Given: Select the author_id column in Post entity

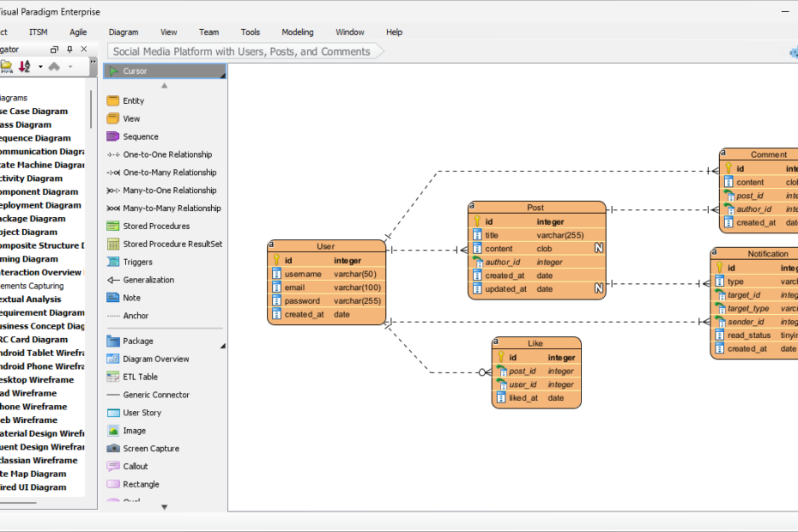Looking at the screenshot, I should [x=502, y=263].
